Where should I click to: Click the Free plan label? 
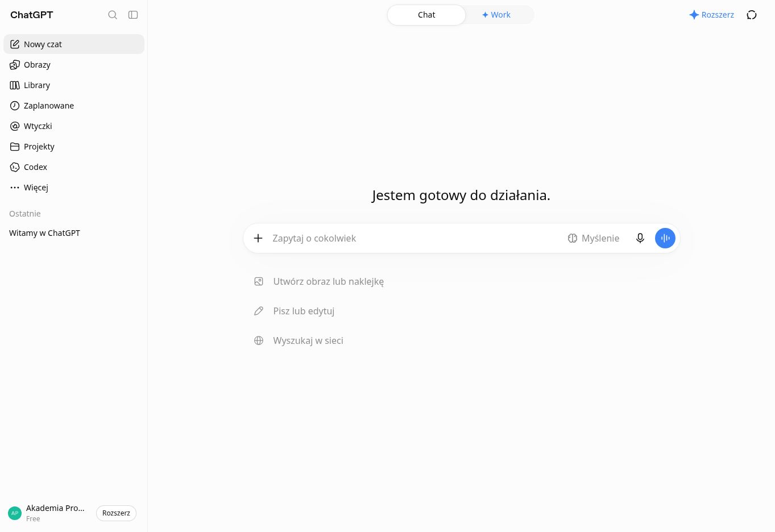(33, 519)
